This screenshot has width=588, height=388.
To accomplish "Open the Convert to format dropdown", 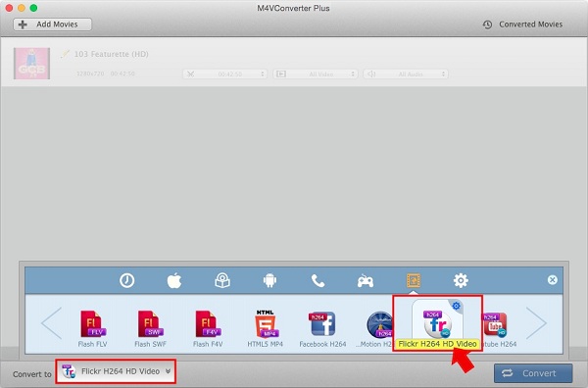I will [116, 371].
